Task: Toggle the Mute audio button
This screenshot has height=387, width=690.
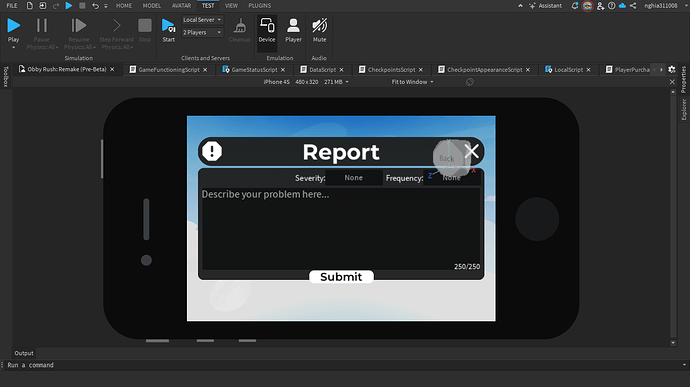Action: click(x=319, y=30)
